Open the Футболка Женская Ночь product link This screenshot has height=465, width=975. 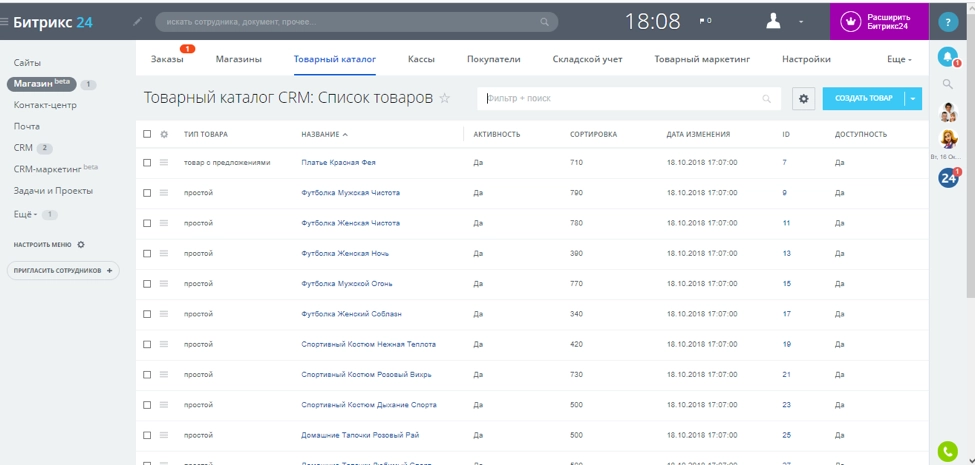point(344,253)
